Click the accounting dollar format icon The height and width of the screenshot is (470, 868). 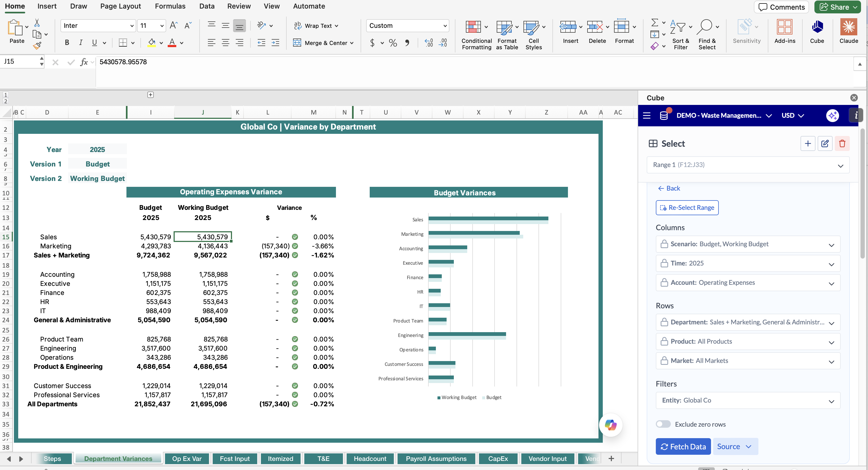pyautogui.click(x=372, y=43)
